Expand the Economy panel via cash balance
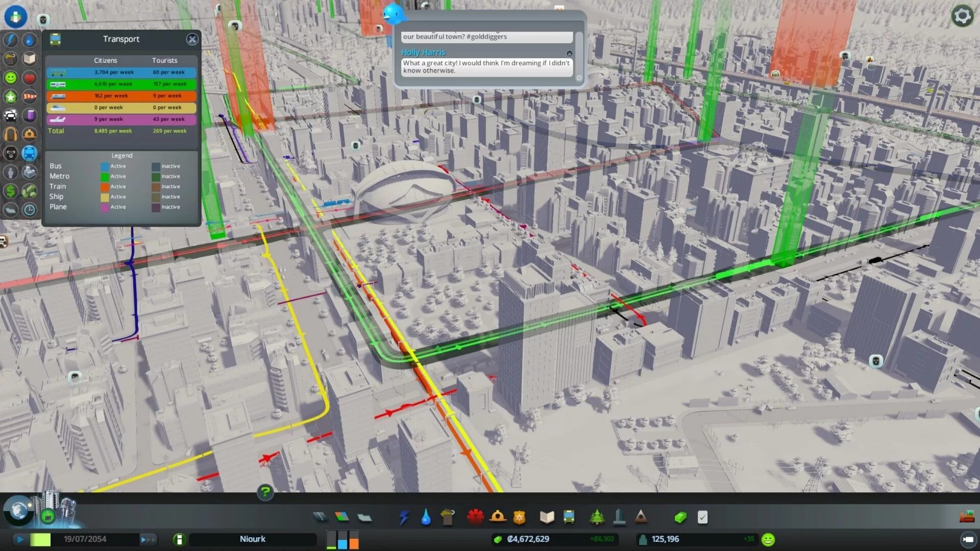This screenshot has width=980, height=551. pyautogui.click(x=528, y=539)
